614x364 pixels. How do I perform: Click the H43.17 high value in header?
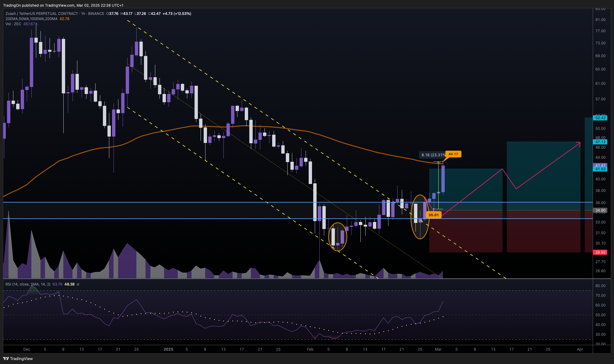126,14
